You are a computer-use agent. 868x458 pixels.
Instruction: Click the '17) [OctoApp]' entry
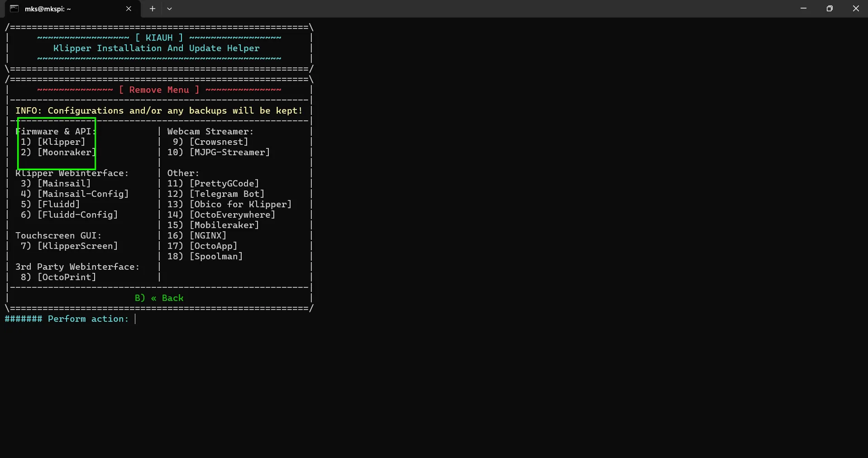point(202,246)
